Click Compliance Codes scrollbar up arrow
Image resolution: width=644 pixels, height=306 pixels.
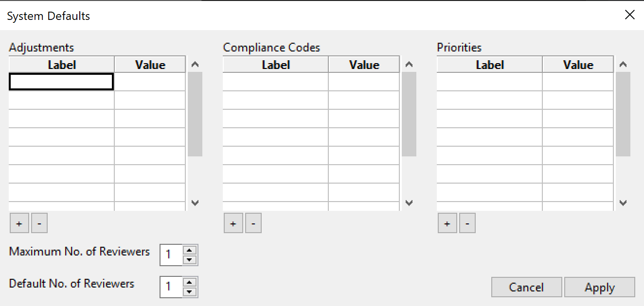(x=409, y=64)
